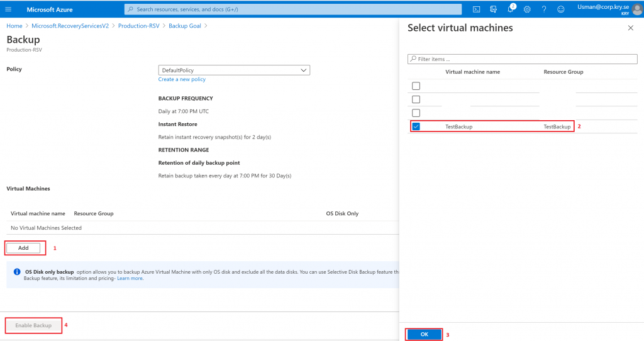Viewport: 644px width, 341px height.
Task: Click the Virtual machine name column header in the panel
Action: [x=473, y=72]
